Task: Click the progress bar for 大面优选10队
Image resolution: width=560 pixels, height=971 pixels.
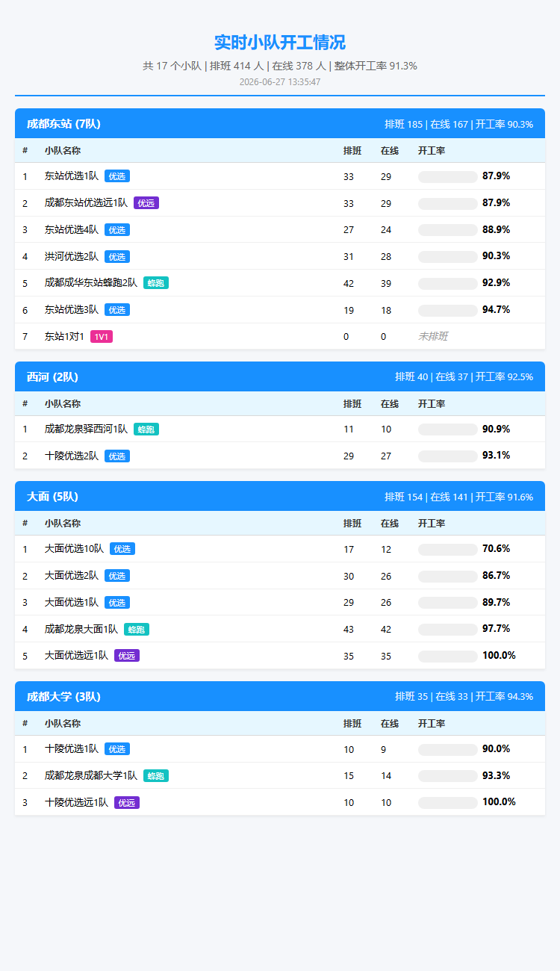Action: point(447,550)
